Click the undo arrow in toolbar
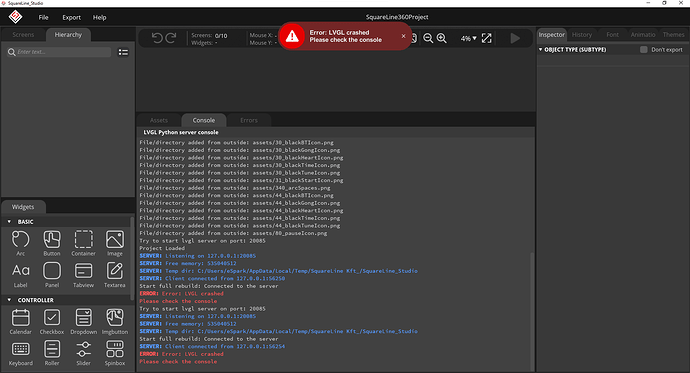The height and width of the screenshot is (373, 690). coord(157,38)
